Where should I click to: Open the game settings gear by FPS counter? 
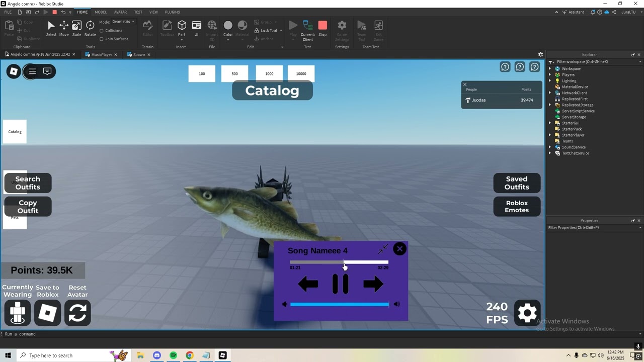click(x=527, y=313)
